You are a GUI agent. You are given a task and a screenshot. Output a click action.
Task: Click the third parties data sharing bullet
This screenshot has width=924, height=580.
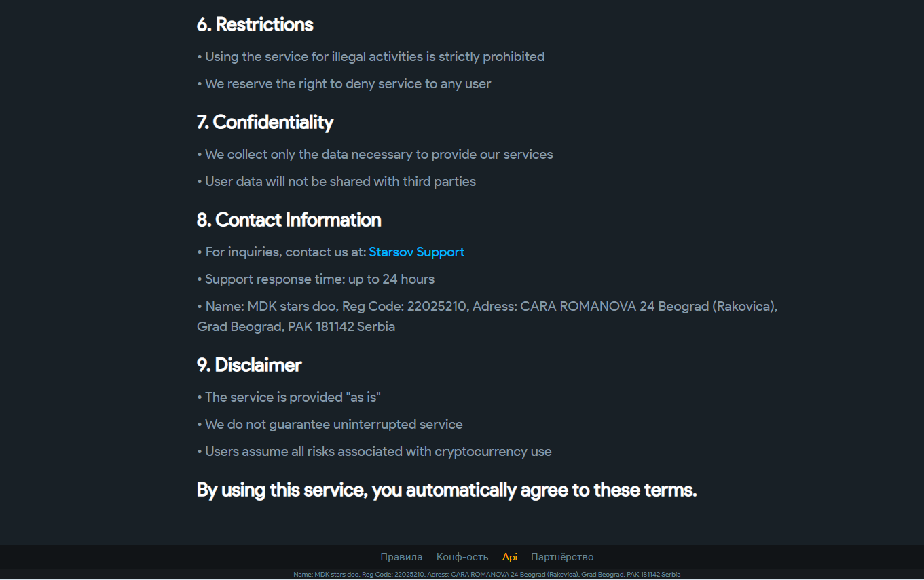click(x=336, y=182)
